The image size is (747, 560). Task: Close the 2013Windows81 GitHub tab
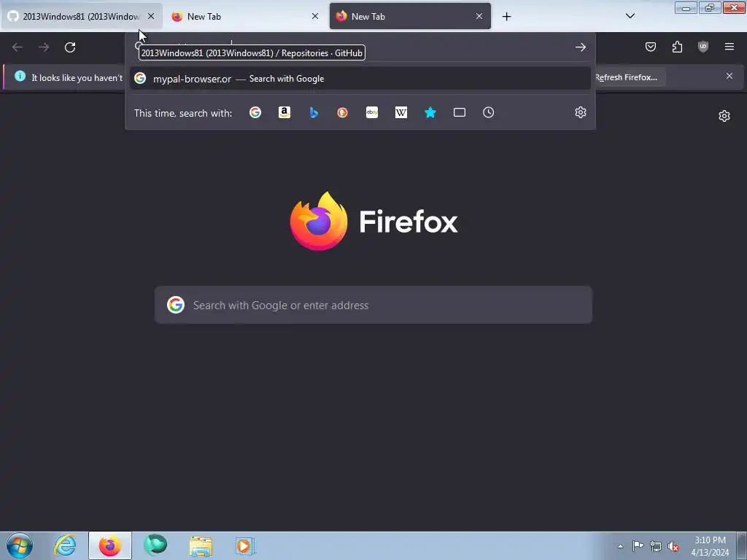click(151, 16)
